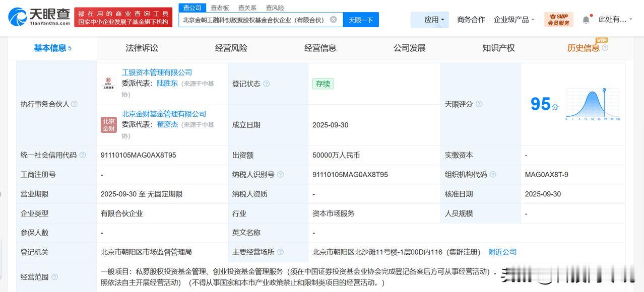Select organization code MAG0AX8T-9
The image size is (644, 292).
[x=546, y=175]
